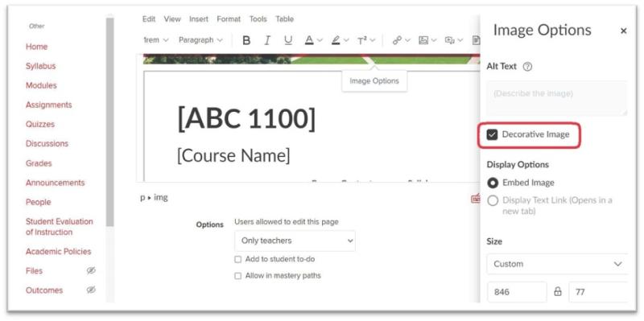Click the link chain icon
The width and height of the screenshot is (644, 321).
tap(397, 40)
